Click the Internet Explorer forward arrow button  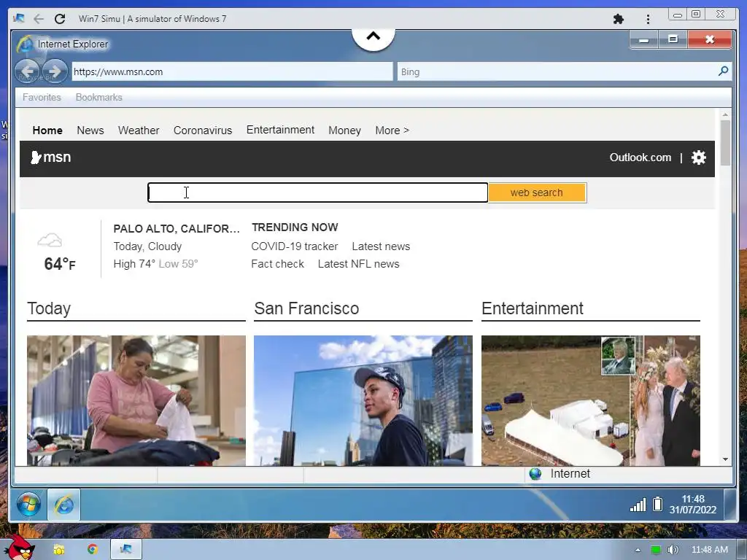[55, 71]
